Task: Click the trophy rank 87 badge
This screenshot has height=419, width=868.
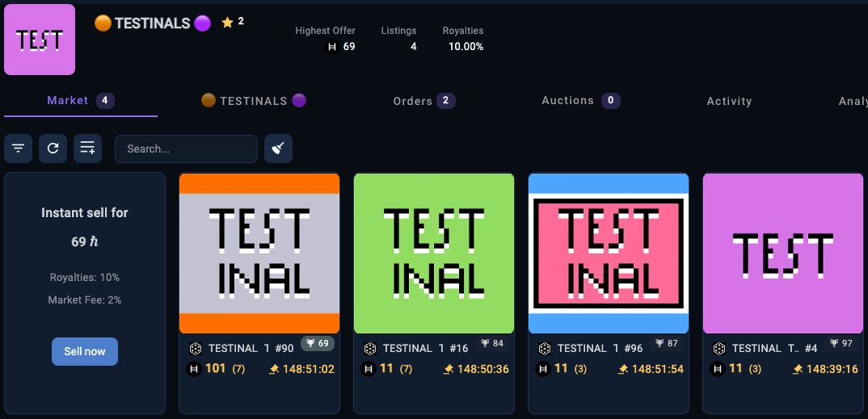Action: tap(667, 343)
